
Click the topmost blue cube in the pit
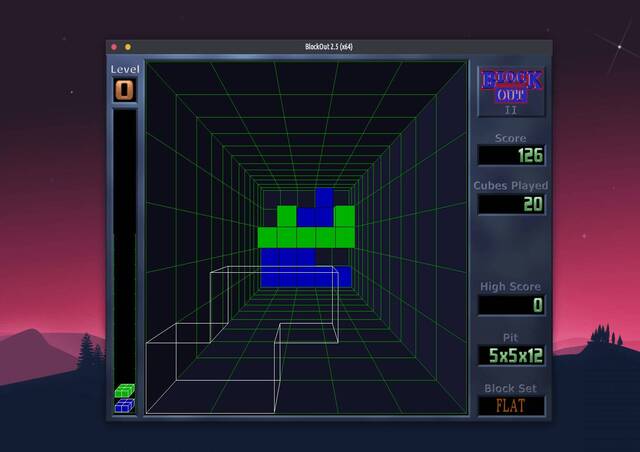pyautogui.click(x=325, y=198)
